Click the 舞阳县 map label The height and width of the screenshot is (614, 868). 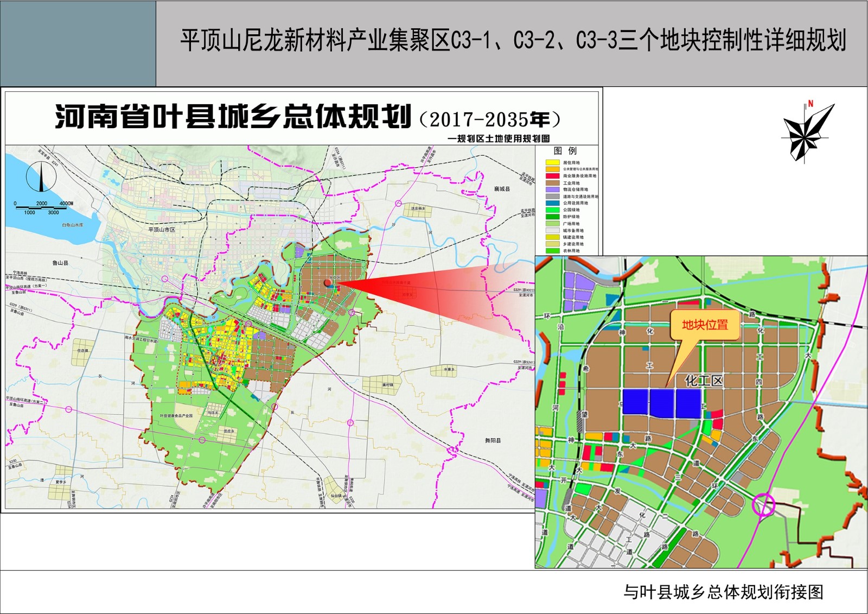click(x=493, y=441)
